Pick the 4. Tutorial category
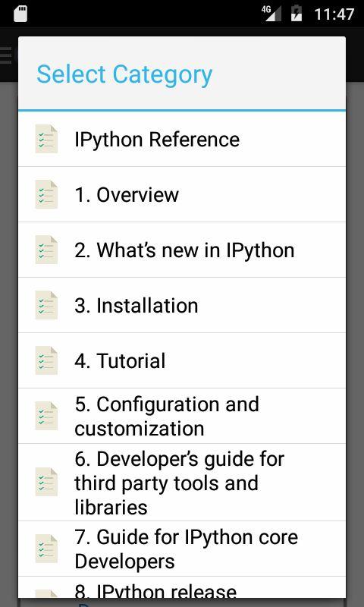The height and width of the screenshot is (607, 364). point(182,360)
